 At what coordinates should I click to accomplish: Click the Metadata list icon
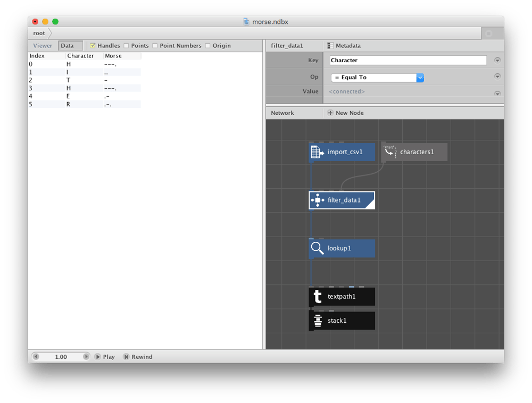point(330,46)
